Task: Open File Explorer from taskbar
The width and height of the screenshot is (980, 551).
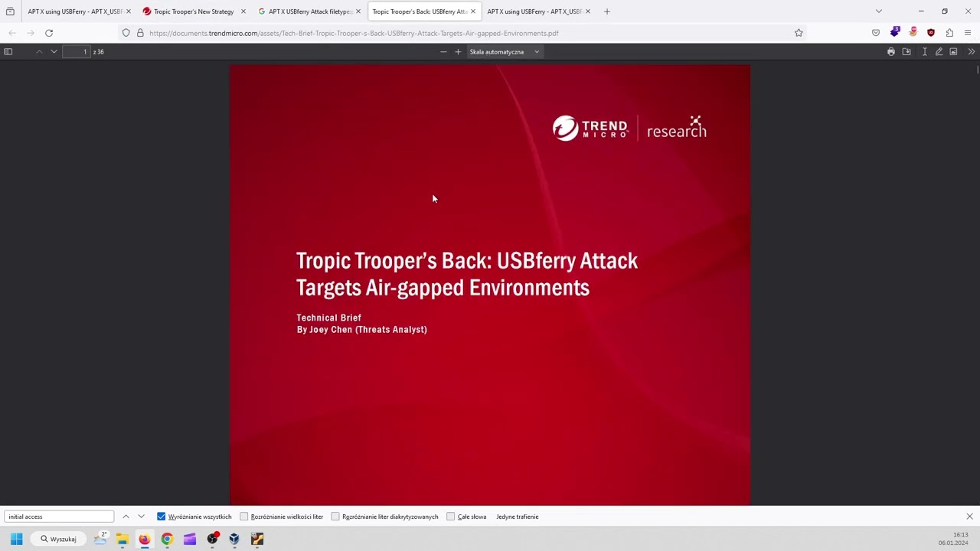Action: click(x=122, y=539)
